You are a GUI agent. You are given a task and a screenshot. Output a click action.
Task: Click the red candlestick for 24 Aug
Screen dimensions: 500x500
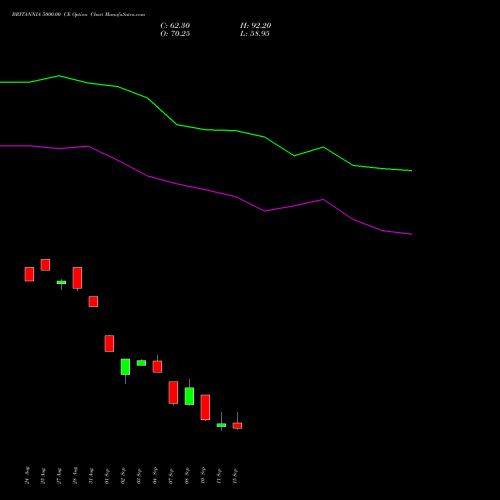click(x=29, y=274)
